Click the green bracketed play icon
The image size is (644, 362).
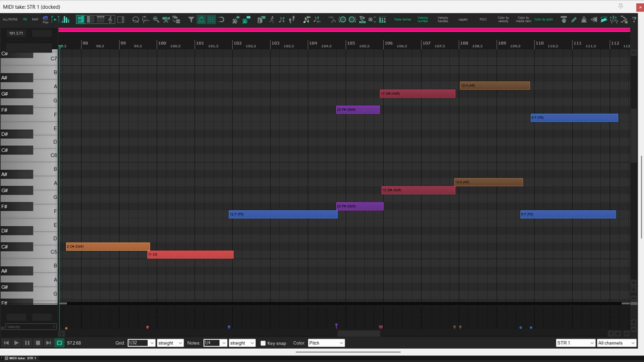(55, 19)
